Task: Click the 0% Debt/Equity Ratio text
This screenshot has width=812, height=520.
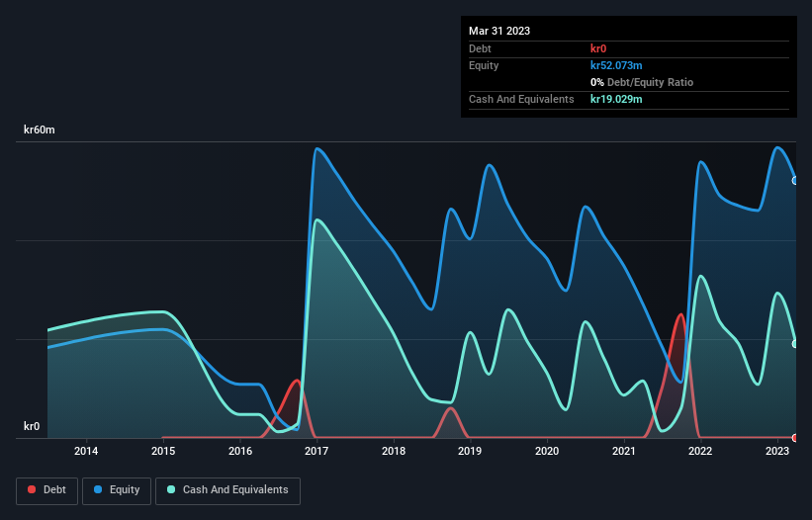Action: tap(642, 82)
